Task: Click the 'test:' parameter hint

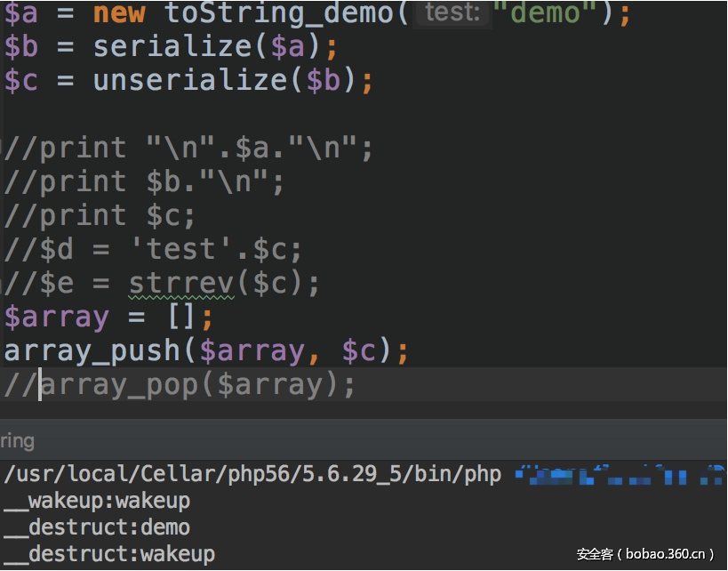Action: coord(452,13)
